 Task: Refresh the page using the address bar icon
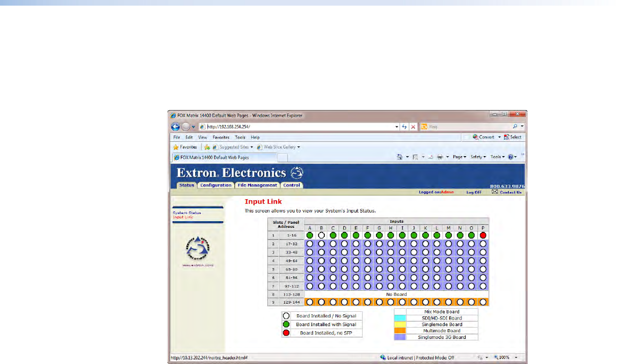[x=404, y=126]
